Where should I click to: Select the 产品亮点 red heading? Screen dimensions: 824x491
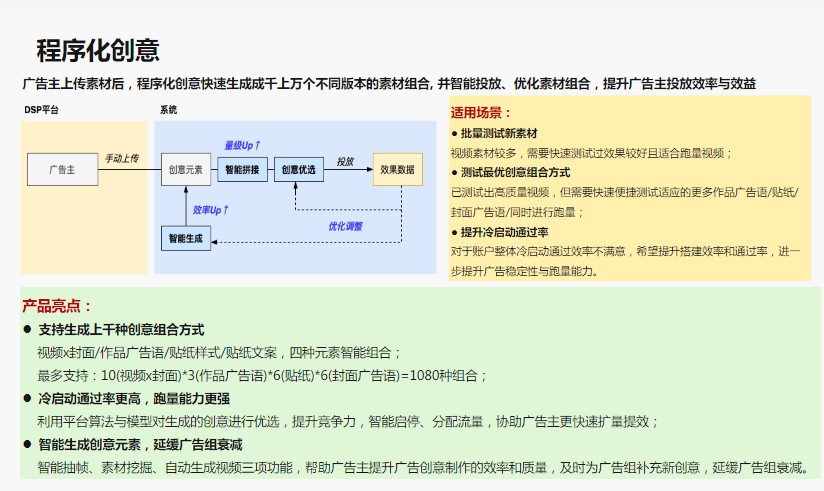click(57, 306)
